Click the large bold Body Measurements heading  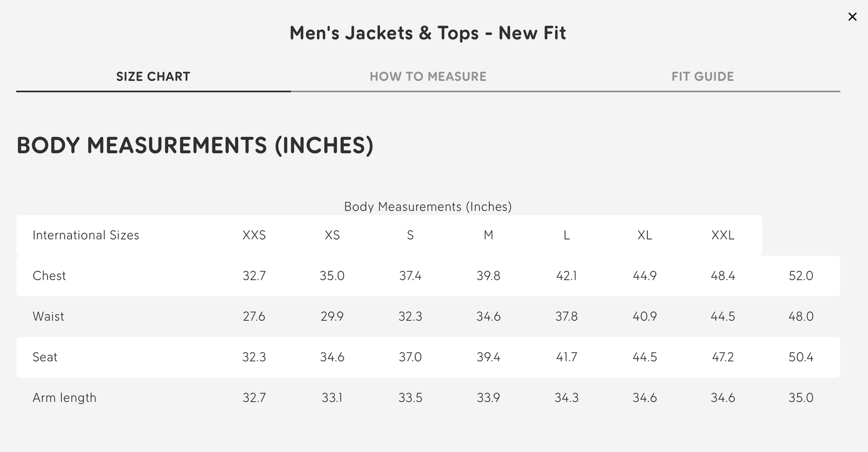pos(195,145)
